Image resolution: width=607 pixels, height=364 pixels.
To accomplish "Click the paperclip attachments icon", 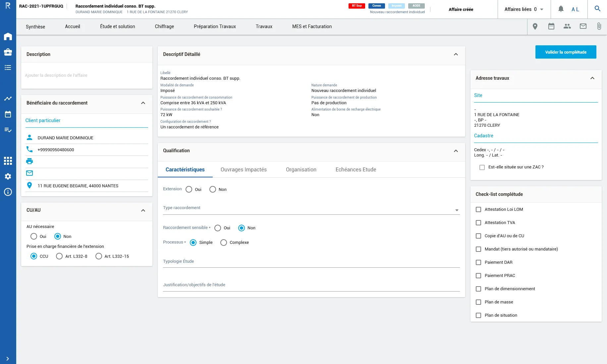I will click(599, 26).
